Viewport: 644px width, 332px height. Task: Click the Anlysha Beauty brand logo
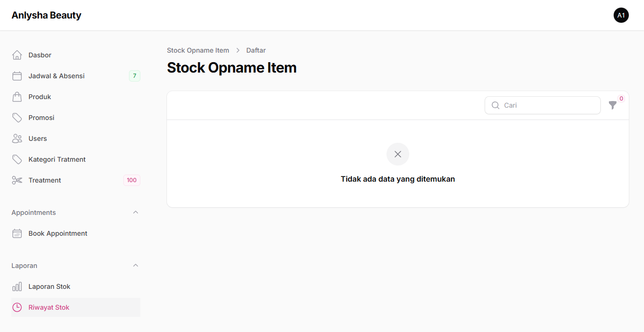pyautogui.click(x=46, y=15)
